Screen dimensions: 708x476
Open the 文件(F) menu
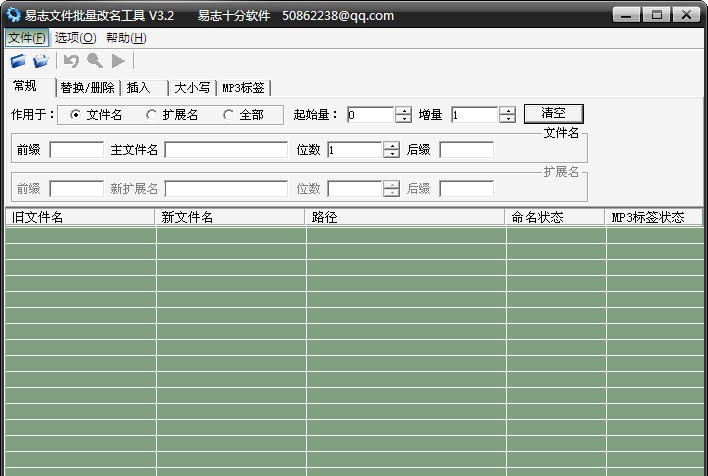click(27, 38)
